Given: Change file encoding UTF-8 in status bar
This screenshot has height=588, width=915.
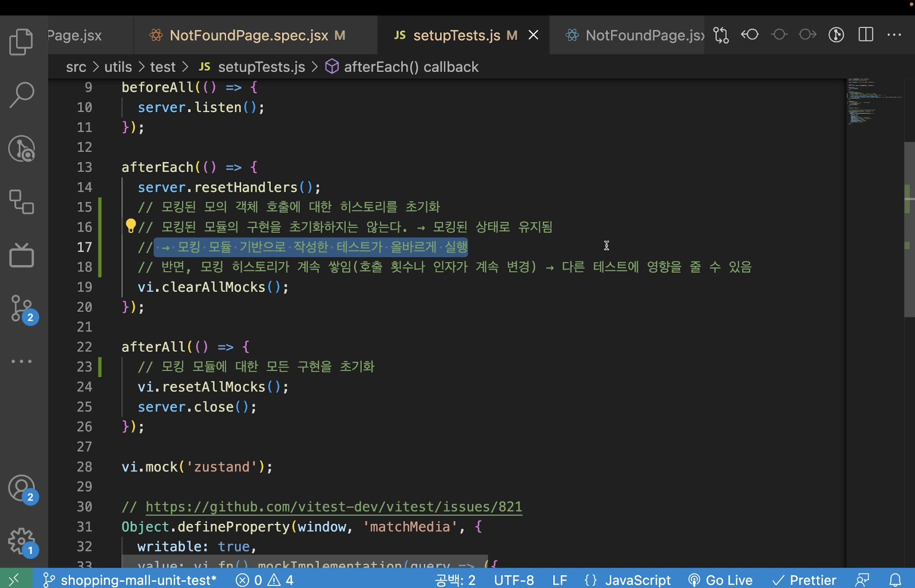Looking at the screenshot, I should (x=514, y=580).
